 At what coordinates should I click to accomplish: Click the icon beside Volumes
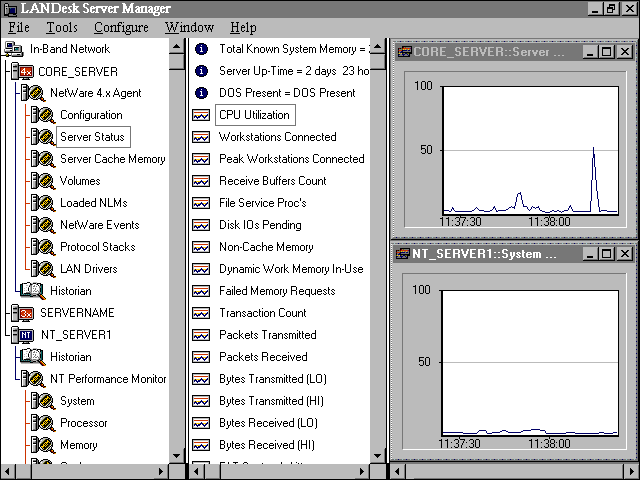(x=43, y=181)
